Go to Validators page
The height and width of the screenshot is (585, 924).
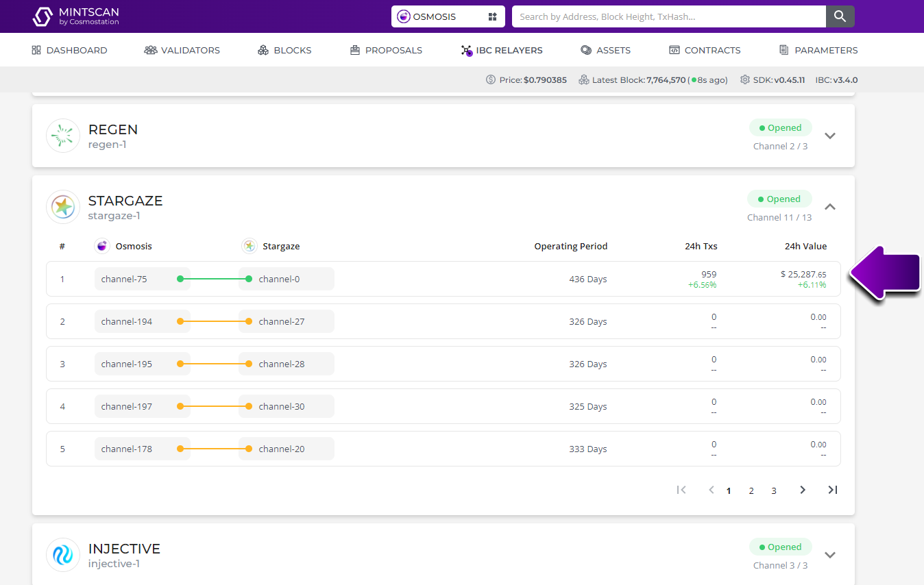(182, 50)
